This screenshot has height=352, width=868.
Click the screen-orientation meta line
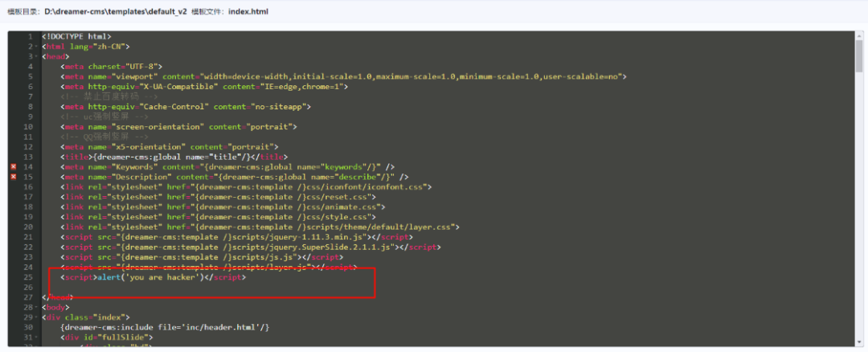[178, 127]
